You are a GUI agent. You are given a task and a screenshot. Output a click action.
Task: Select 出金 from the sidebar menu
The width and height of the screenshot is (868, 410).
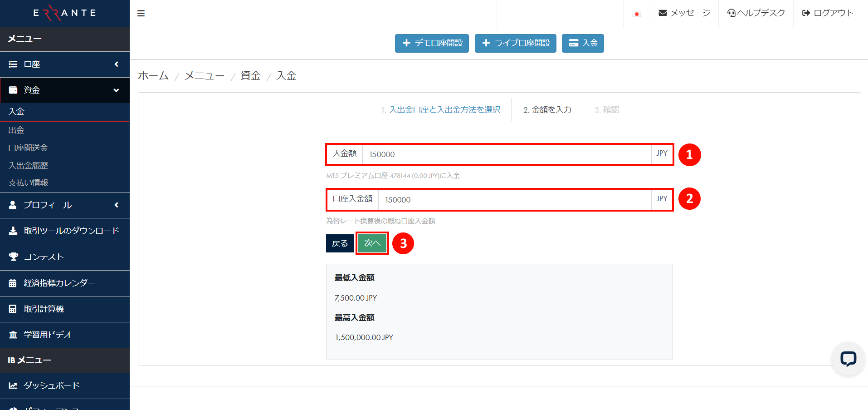[x=16, y=130]
